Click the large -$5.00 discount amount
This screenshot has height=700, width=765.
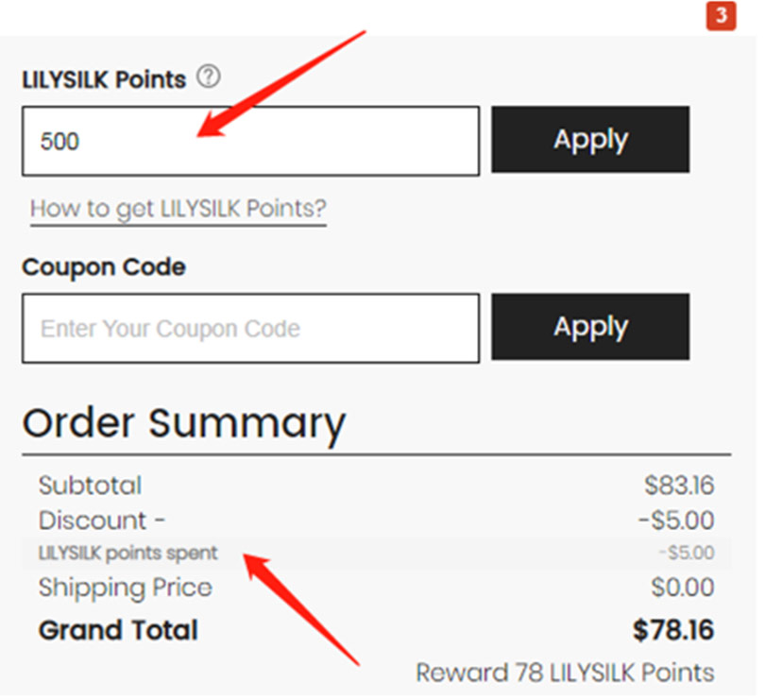[x=676, y=521]
